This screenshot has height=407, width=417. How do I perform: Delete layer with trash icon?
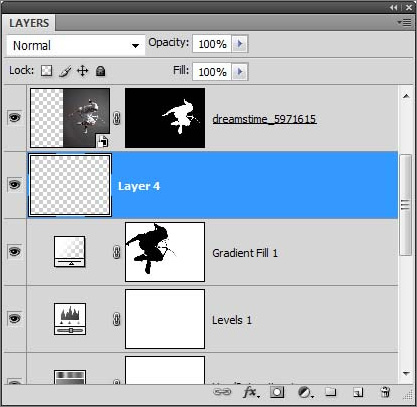[x=385, y=392]
